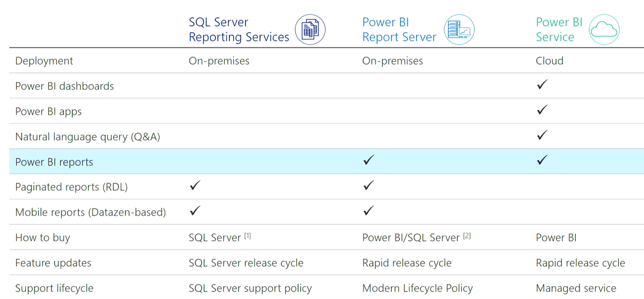Click Paginated reports checkmark under Report Server
644x299 pixels.
pyautogui.click(x=368, y=185)
